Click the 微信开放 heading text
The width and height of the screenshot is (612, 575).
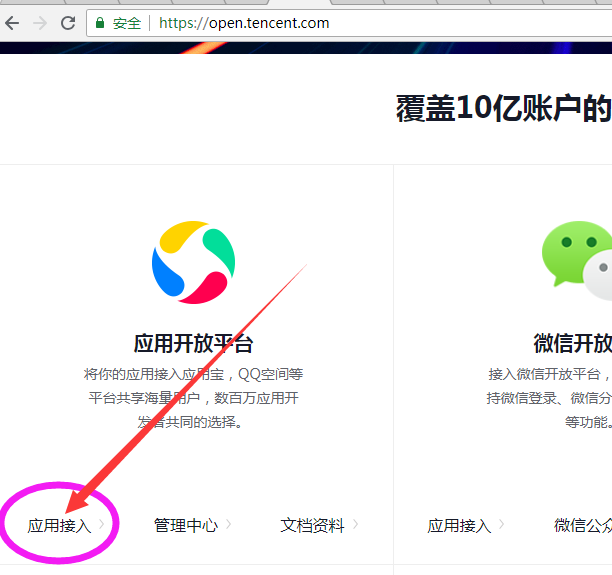click(572, 344)
